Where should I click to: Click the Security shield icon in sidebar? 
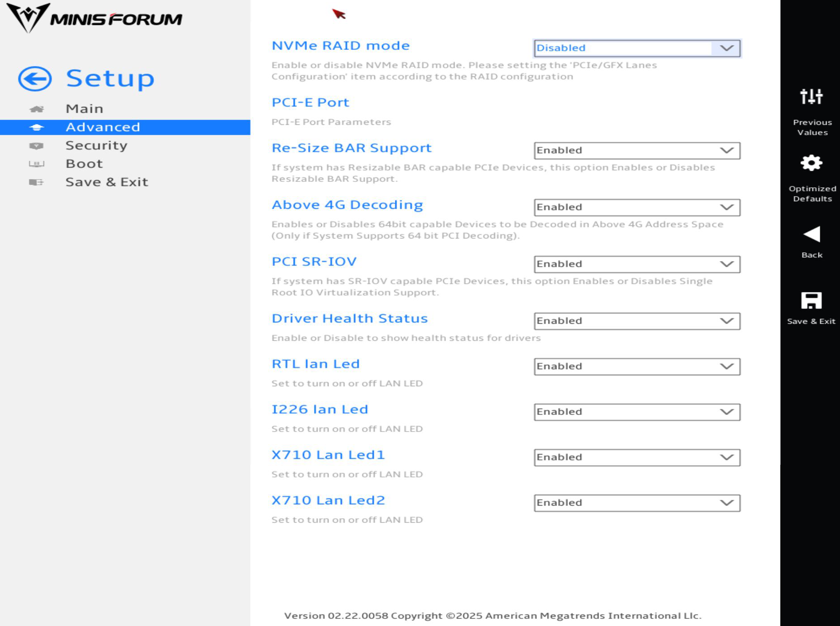tap(36, 146)
